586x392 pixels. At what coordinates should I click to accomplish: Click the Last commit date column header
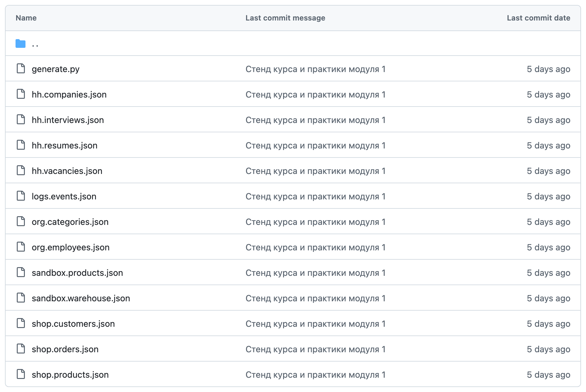coord(538,18)
